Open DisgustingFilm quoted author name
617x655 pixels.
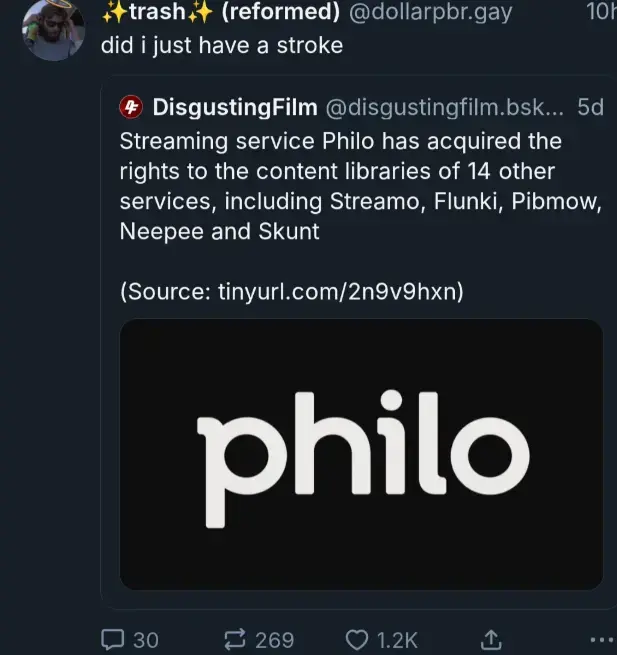tap(235, 107)
